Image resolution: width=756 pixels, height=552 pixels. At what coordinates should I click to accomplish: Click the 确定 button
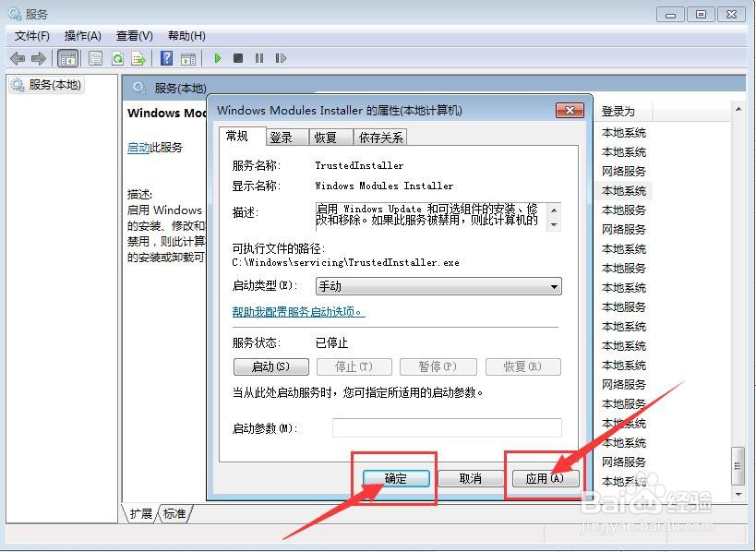[x=396, y=479]
